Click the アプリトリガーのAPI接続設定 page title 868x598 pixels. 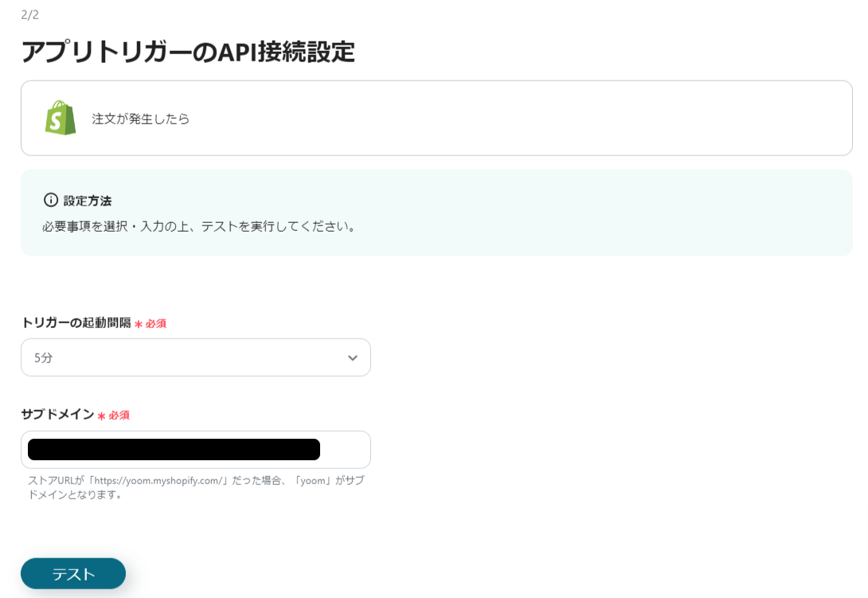[x=188, y=52]
